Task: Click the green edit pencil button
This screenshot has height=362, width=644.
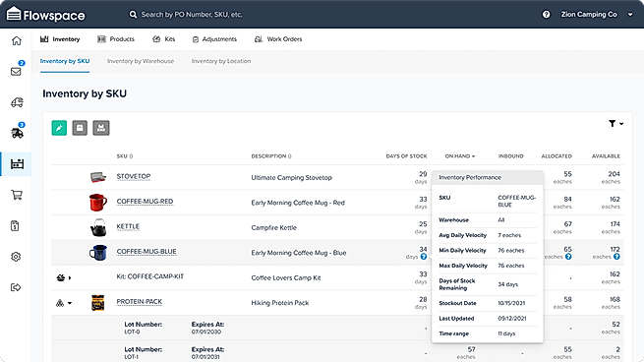Action: 59,128
